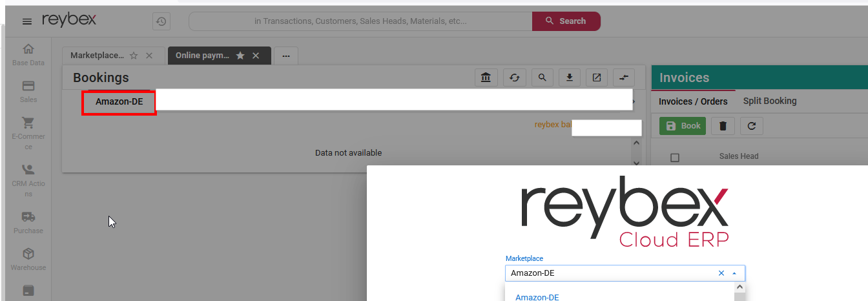868x301 pixels.
Task: Click the search magnifier in Bookings toolbar
Action: (542, 78)
